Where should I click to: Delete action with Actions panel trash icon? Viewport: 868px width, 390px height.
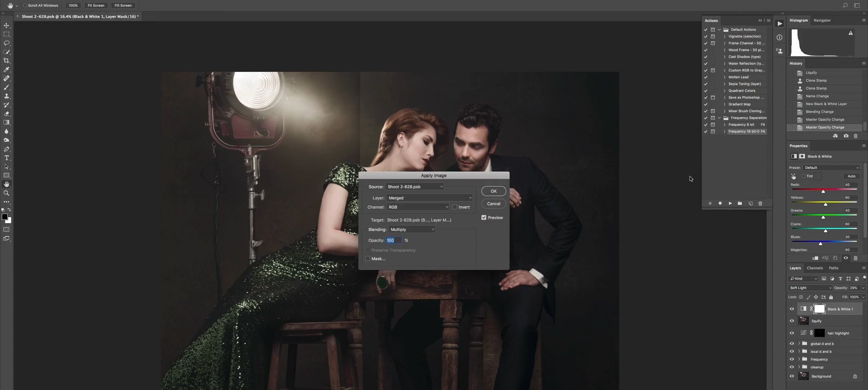pos(760,204)
